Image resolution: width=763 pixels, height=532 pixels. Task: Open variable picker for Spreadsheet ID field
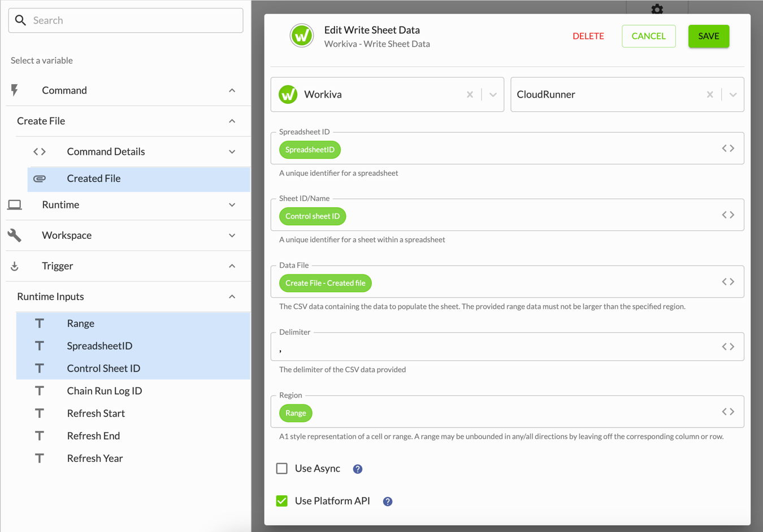click(728, 149)
